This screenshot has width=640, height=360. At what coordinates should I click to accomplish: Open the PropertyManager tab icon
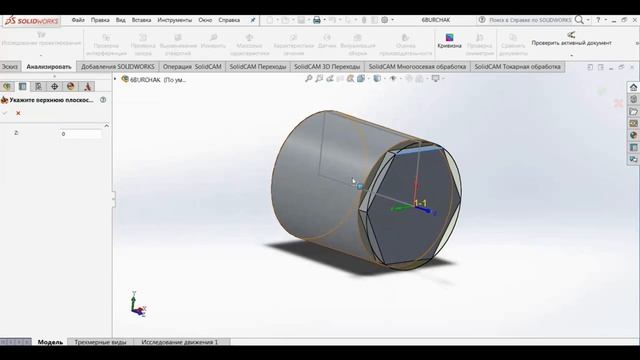pyautogui.click(x=22, y=86)
